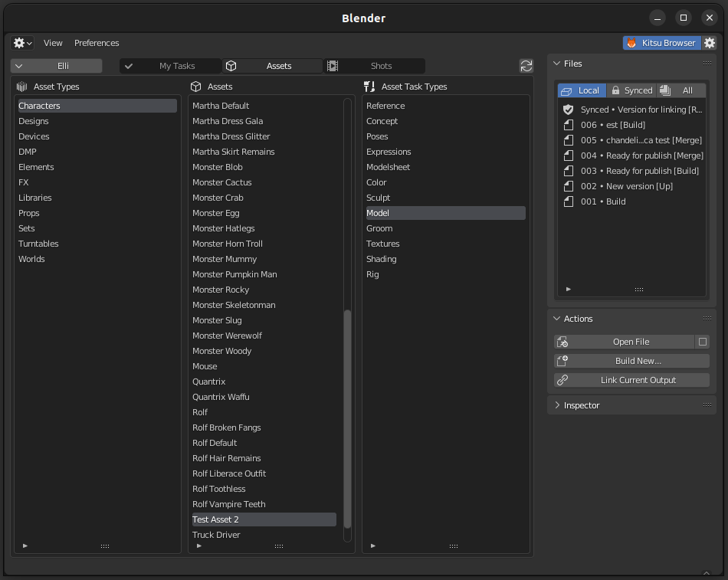This screenshot has width=728, height=580.
Task: Click the Link Current Output button
Action: click(x=632, y=380)
